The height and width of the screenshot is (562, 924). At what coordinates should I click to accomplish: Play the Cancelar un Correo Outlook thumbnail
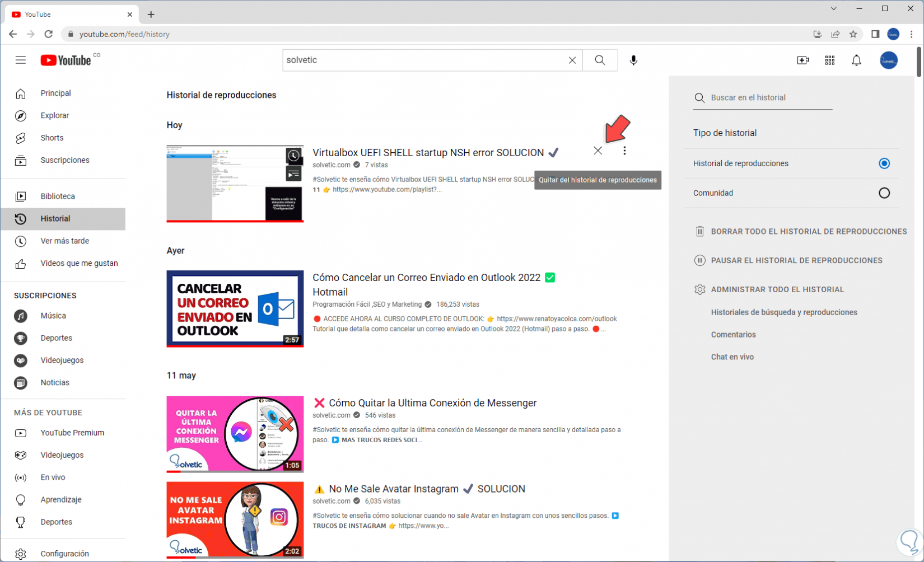click(x=235, y=309)
